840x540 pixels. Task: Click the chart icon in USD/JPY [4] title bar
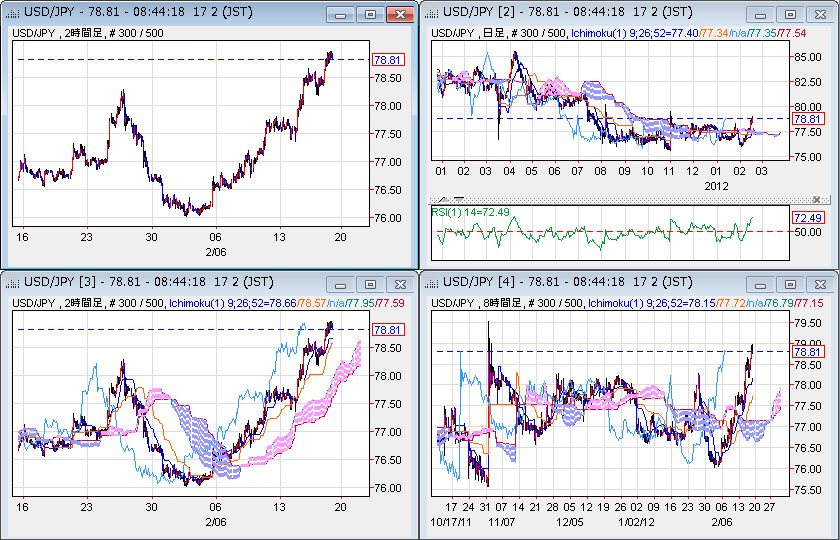point(433,283)
